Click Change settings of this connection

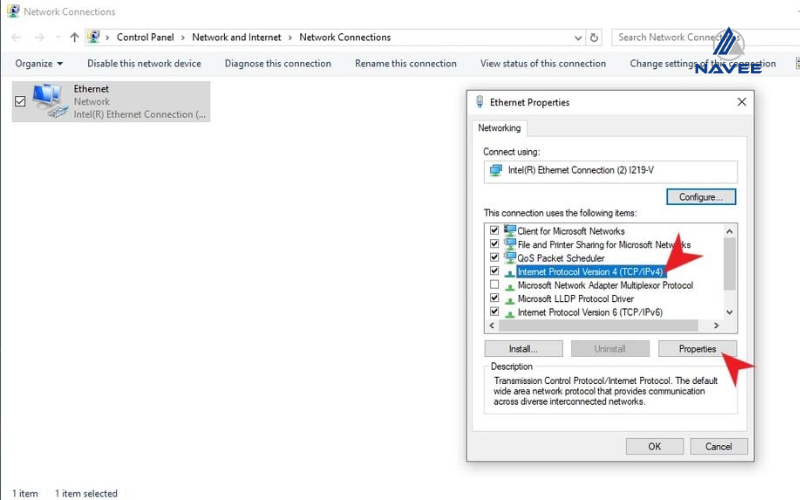coord(703,63)
